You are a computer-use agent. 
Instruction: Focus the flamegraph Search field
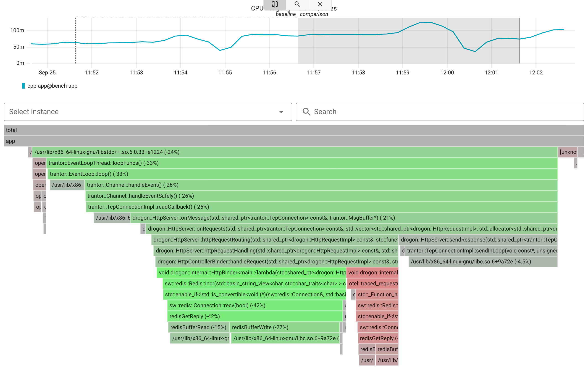(x=440, y=112)
